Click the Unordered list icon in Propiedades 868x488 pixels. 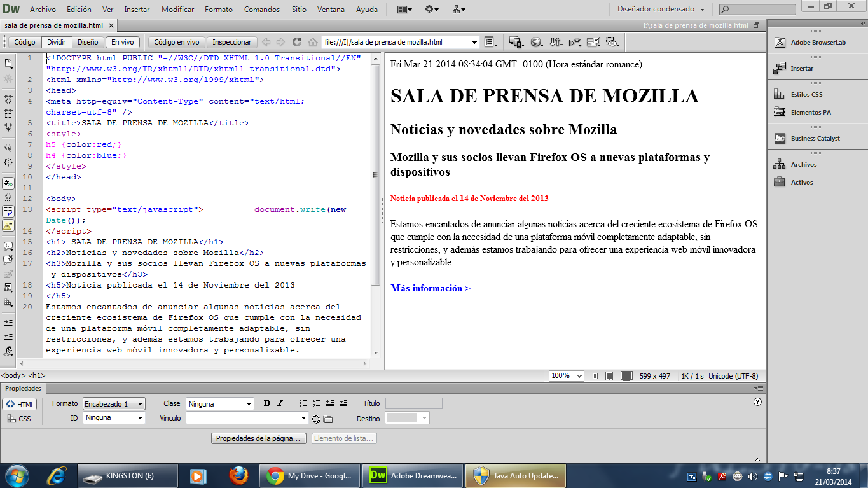[303, 403]
